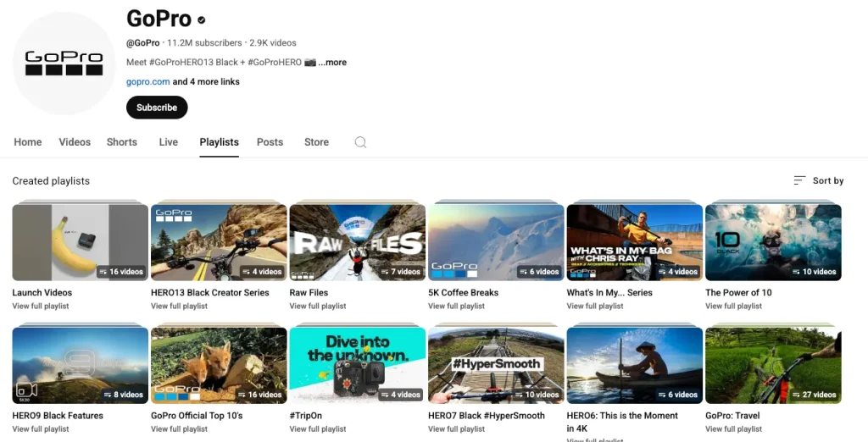868x442 pixels.
Task: Open the 5K Coffee Breaks mountain thumbnail
Action: click(496, 242)
